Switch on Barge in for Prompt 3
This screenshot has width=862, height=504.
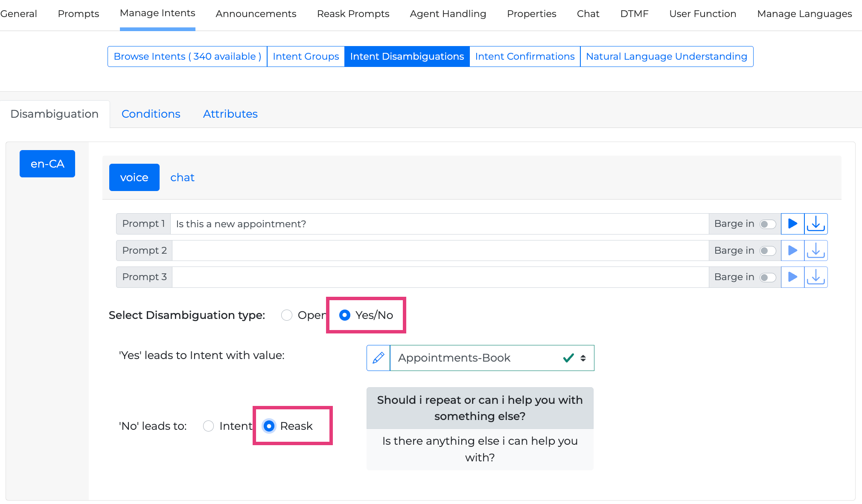point(767,278)
